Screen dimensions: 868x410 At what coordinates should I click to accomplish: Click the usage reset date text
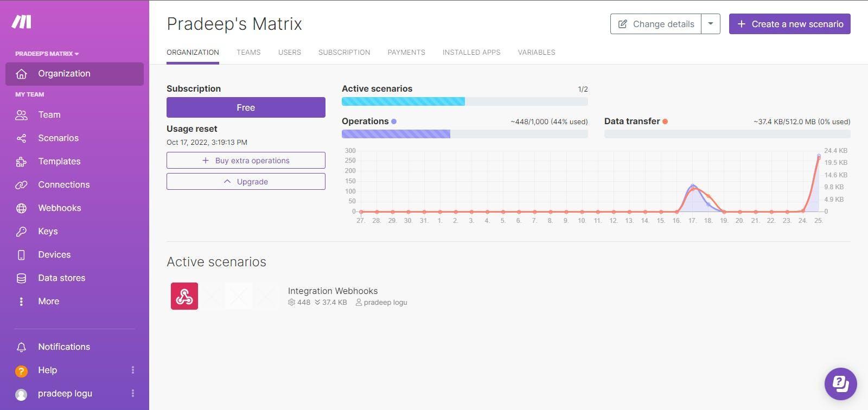pyautogui.click(x=207, y=143)
